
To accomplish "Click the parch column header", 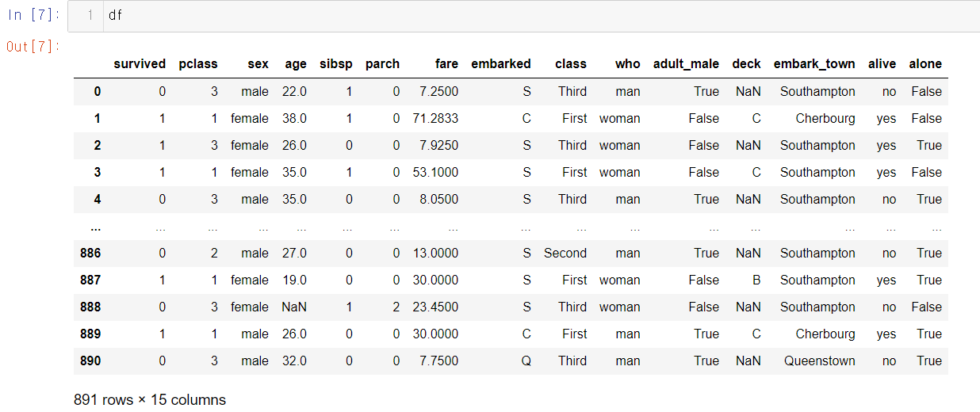I will 382,64.
